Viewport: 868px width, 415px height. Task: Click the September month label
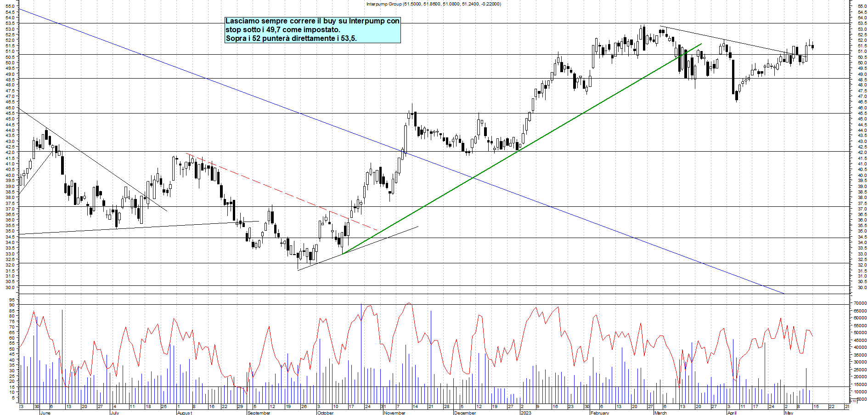click(259, 413)
